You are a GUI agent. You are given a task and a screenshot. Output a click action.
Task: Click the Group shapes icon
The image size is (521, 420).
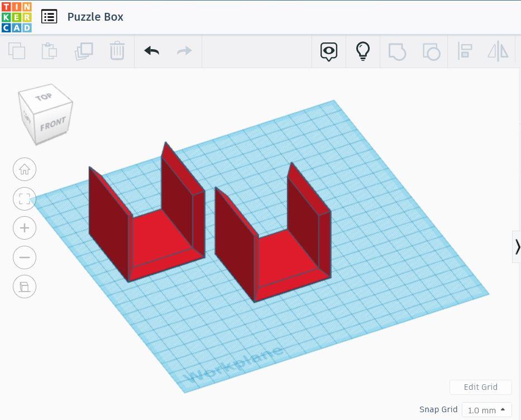coord(397,51)
